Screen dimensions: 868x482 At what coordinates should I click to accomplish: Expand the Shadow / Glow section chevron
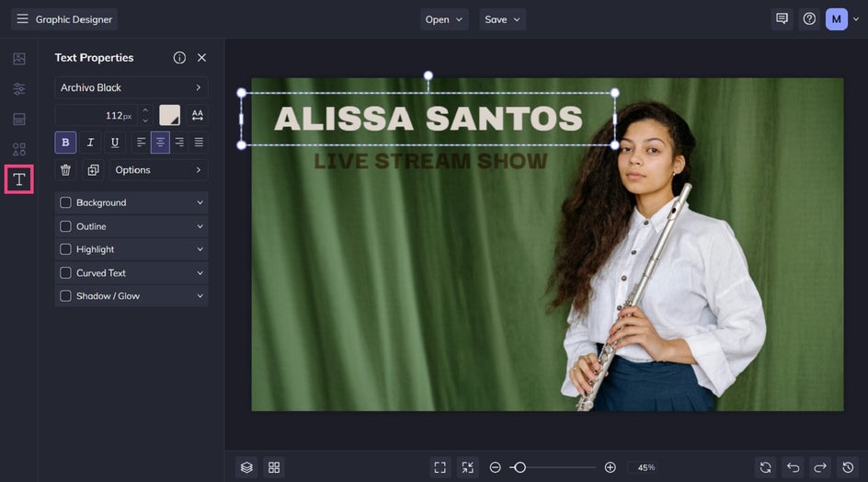[x=200, y=296]
